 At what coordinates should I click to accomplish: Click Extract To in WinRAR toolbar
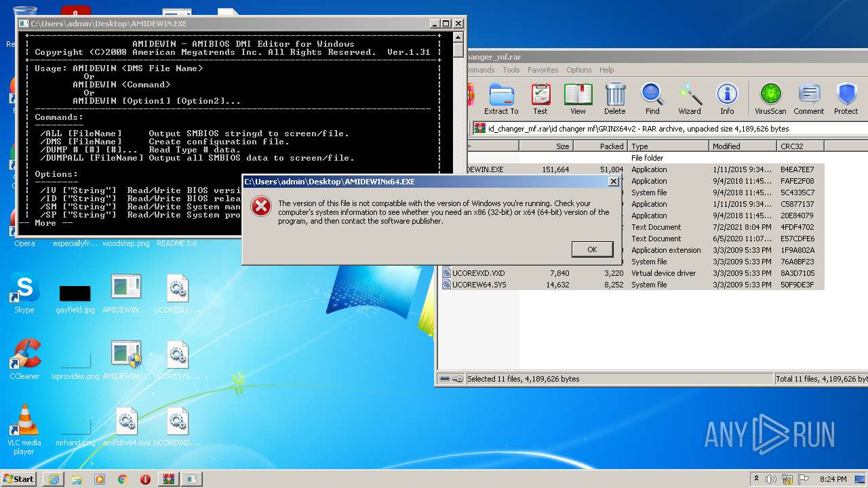coord(501,99)
